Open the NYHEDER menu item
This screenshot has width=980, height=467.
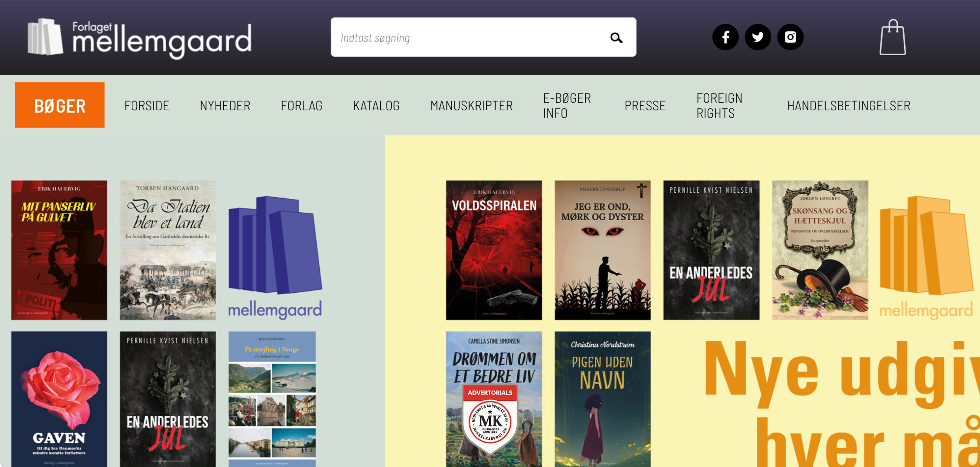point(225,106)
